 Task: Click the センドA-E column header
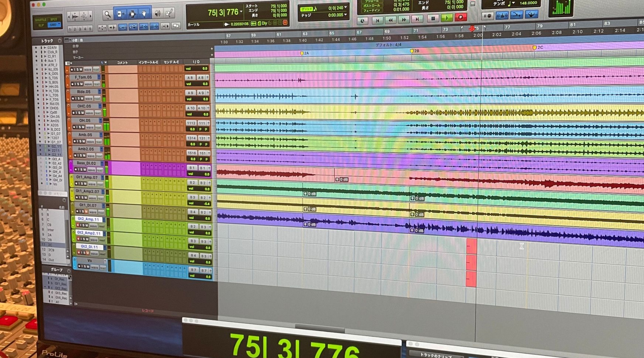[x=172, y=62]
